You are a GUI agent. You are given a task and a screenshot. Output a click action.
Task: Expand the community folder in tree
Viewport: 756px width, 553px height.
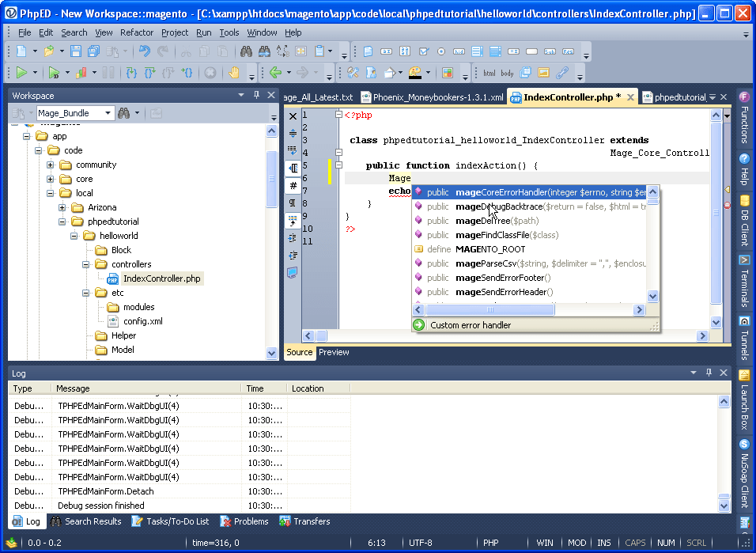(51, 165)
